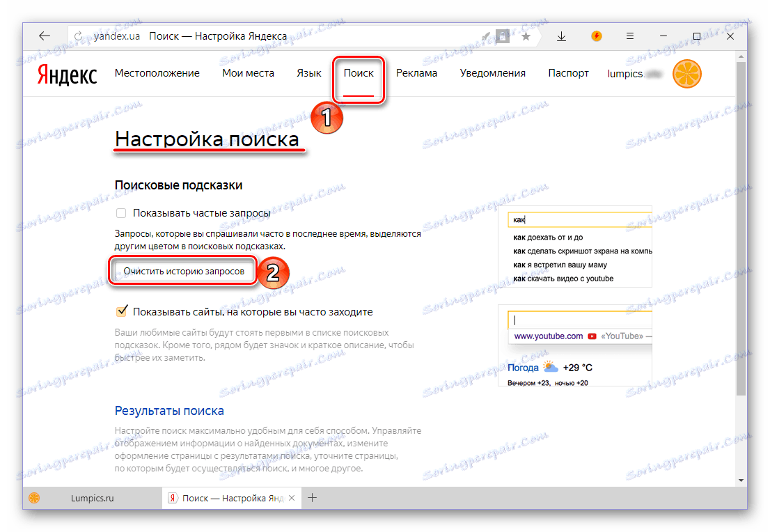Select the Поиск — Настройка Янд tab
The height and width of the screenshot is (532, 770).
[x=233, y=498]
